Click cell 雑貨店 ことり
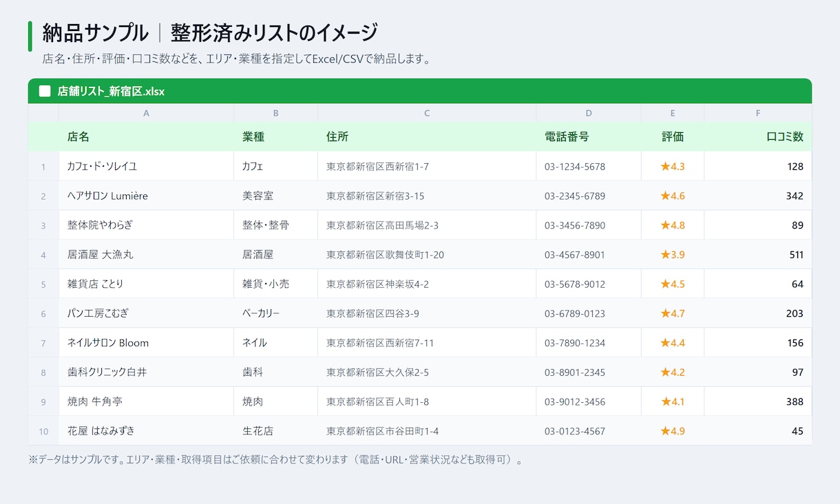Screen dimensions: 840x504 tap(146, 284)
